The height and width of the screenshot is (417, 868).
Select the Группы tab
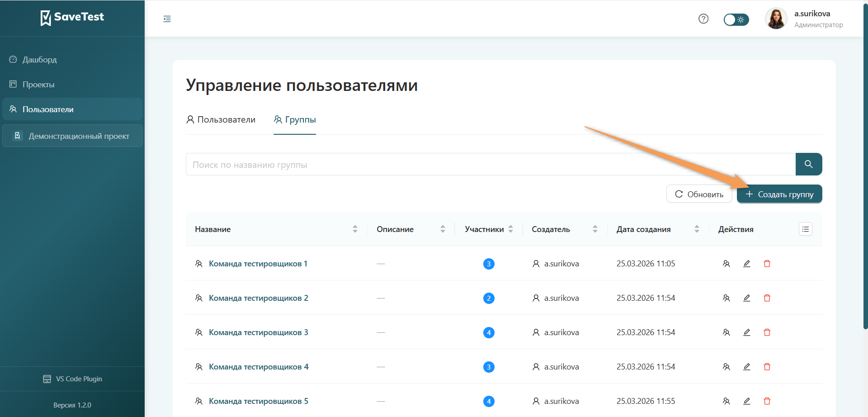[x=295, y=119]
